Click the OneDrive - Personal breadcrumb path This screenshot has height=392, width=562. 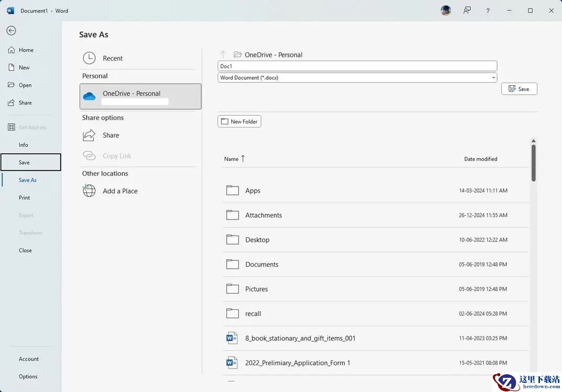tap(274, 55)
